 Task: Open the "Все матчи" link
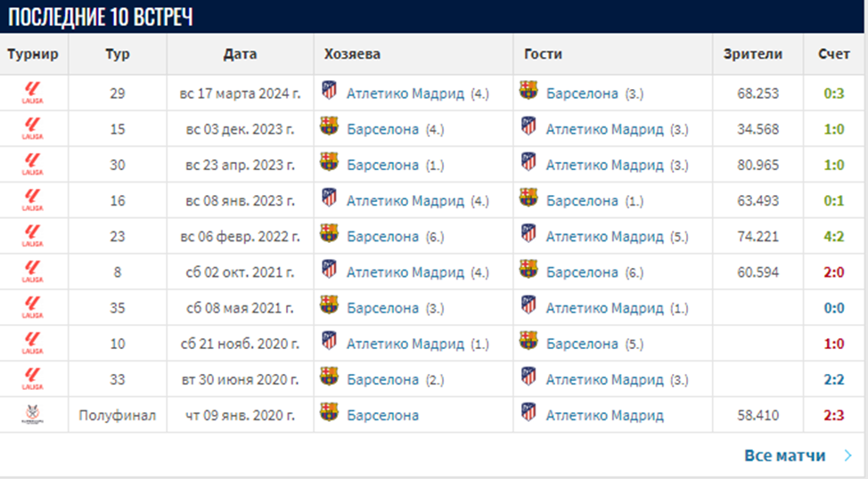pyautogui.click(x=785, y=456)
